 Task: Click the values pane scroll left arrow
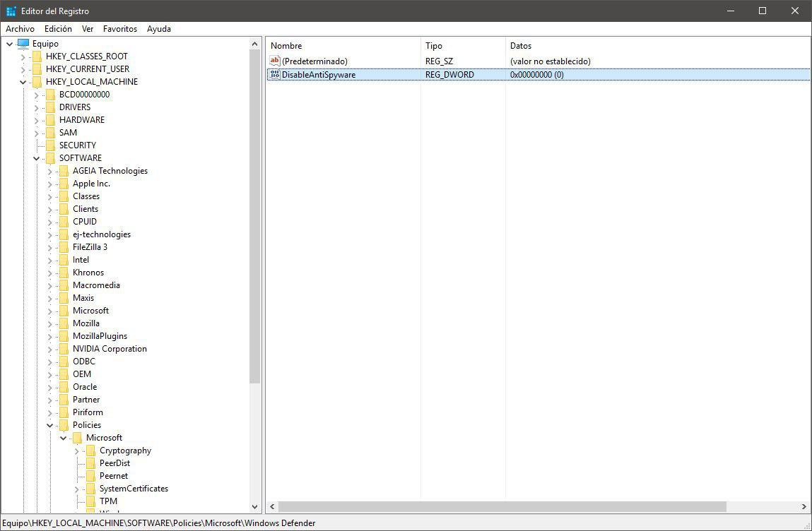point(272,507)
